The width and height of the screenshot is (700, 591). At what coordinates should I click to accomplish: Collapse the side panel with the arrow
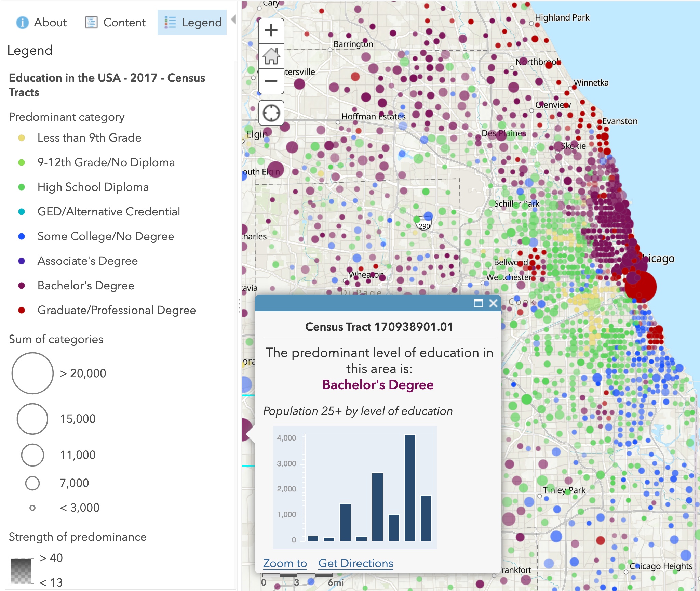pyautogui.click(x=234, y=20)
